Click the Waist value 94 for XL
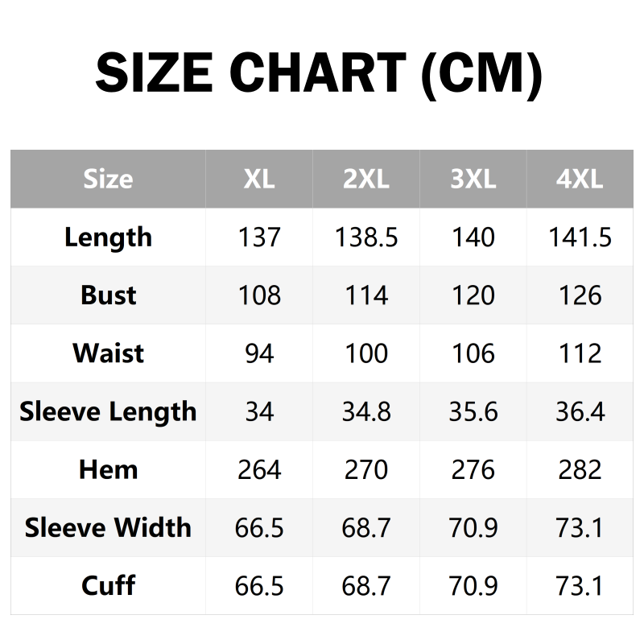Screen dimensions: 644x644 [x=259, y=353]
